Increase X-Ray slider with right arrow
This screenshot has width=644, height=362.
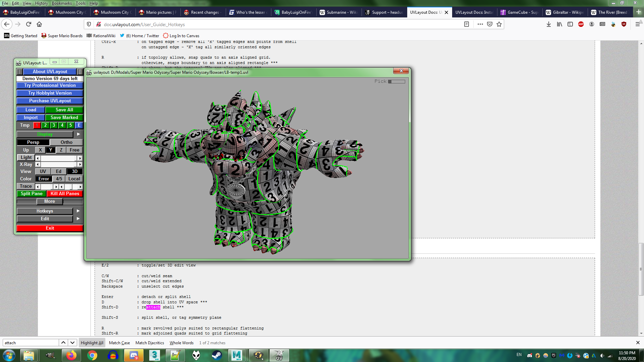pyautogui.click(x=80, y=165)
